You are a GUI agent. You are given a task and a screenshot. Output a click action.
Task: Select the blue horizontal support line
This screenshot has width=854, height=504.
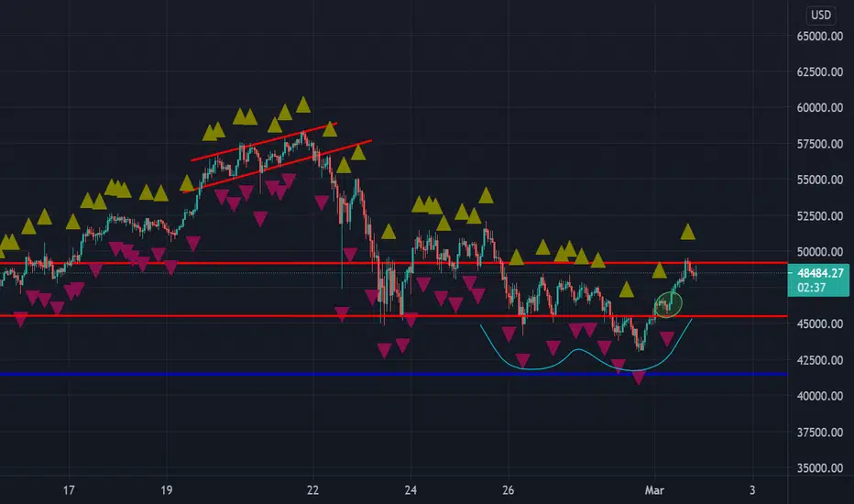point(392,374)
